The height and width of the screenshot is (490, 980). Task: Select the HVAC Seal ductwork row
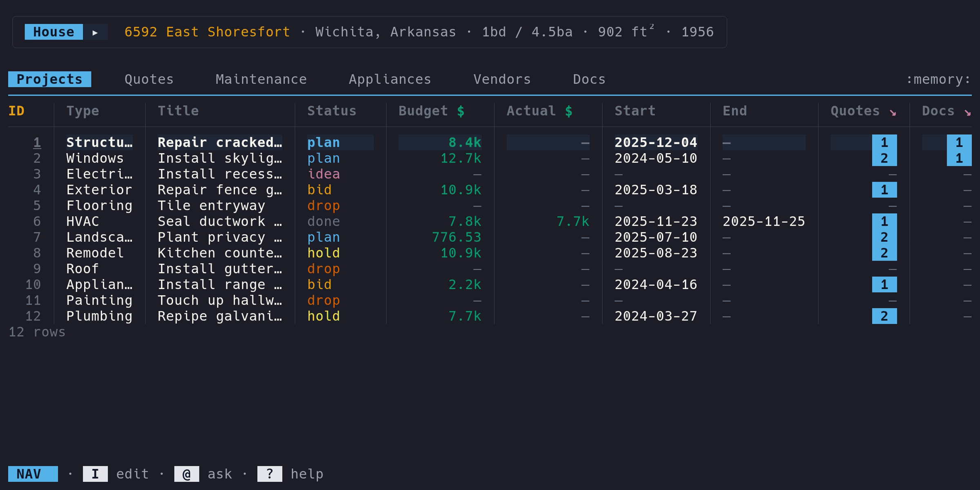220,221
